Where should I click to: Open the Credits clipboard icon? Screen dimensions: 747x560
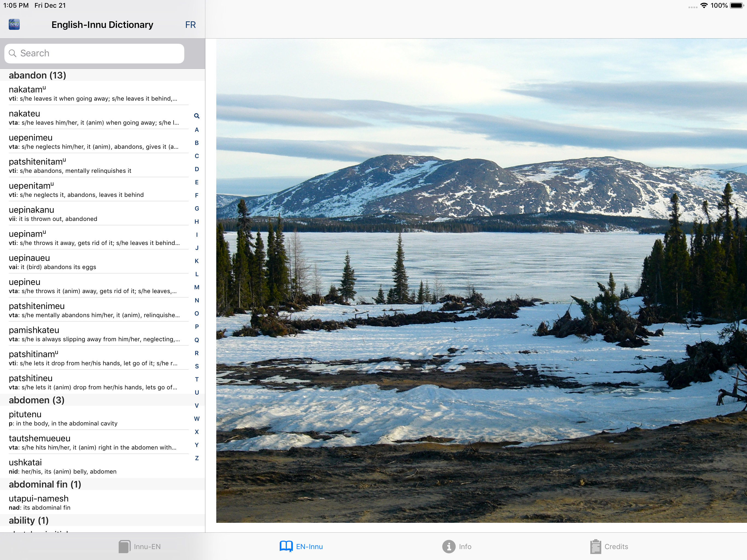click(595, 546)
